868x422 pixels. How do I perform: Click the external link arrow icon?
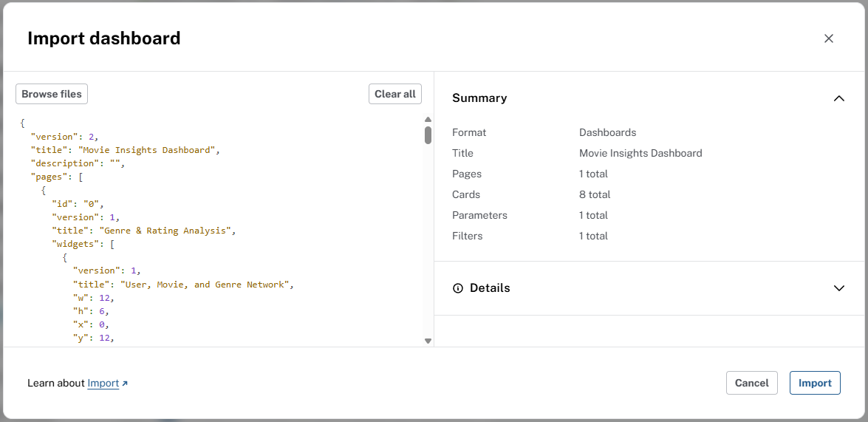[125, 384]
